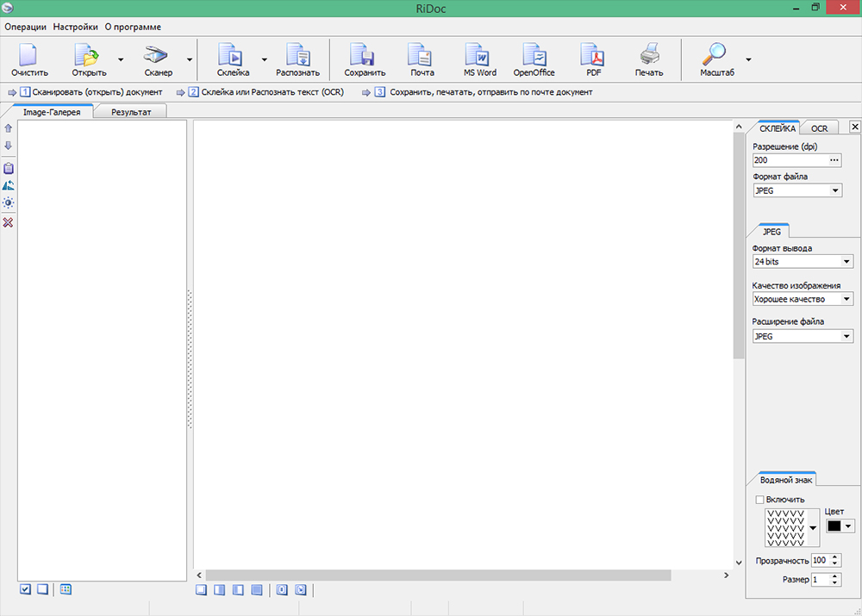Viewport: 862px width, 616px height.
Task: Click the select-all checkmark icon under gallery
Action: click(25, 589)
